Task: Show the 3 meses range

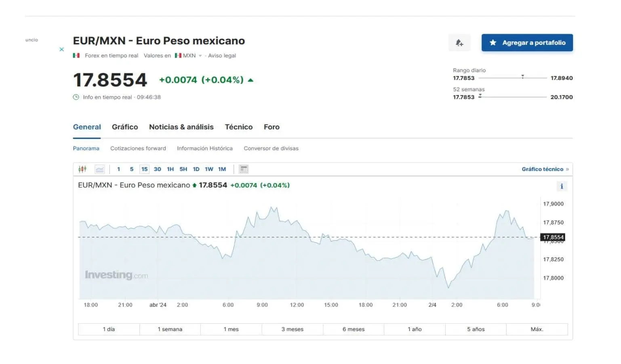Action: click(x=293, y=329)
